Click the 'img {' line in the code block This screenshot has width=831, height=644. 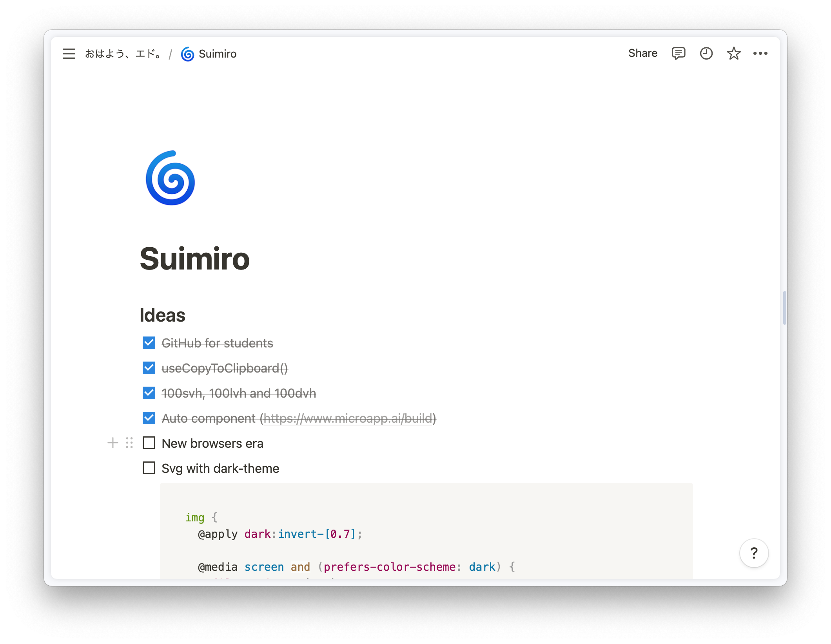click(201, 517)
